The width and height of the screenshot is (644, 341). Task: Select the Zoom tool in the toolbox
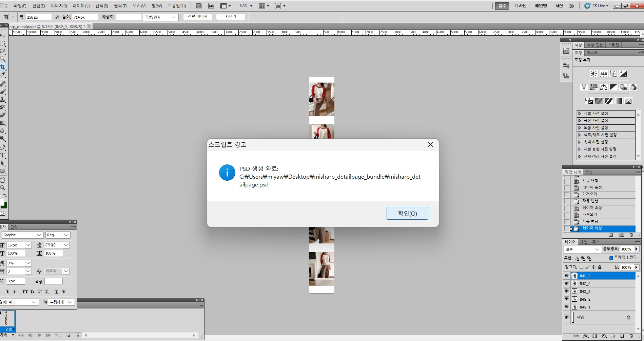pyautogui.click(x=3, y=187)
